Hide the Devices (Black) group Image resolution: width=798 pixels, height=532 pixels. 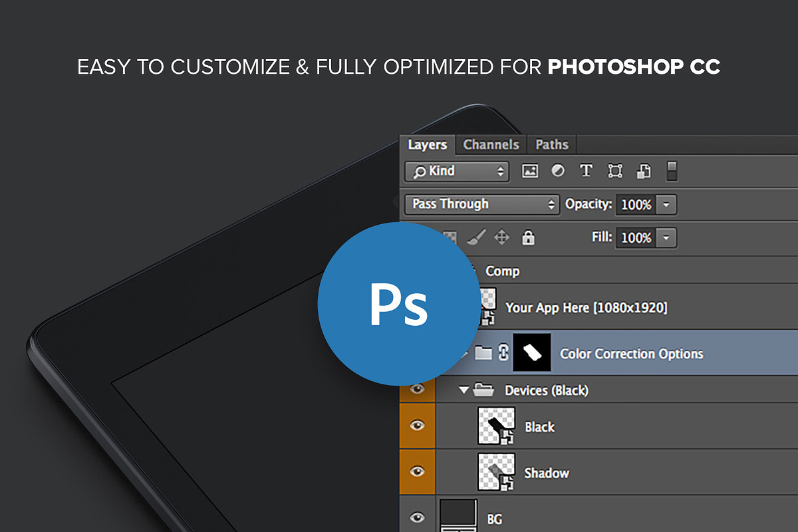coord(417,389)
